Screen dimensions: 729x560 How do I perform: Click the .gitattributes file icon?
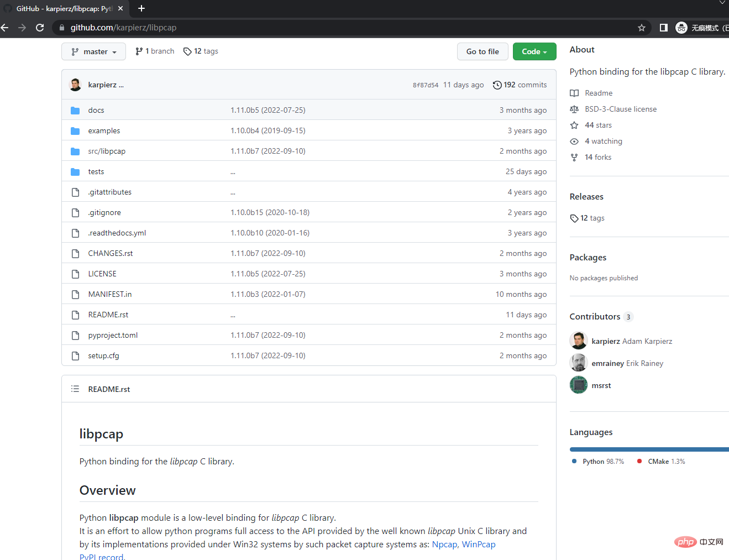click(x=76, y=192)
